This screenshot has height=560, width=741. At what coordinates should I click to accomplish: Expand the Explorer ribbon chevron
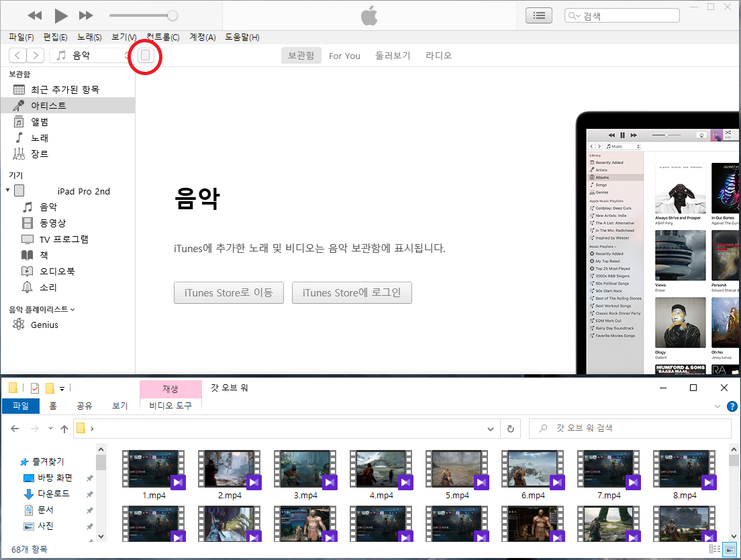718,406
